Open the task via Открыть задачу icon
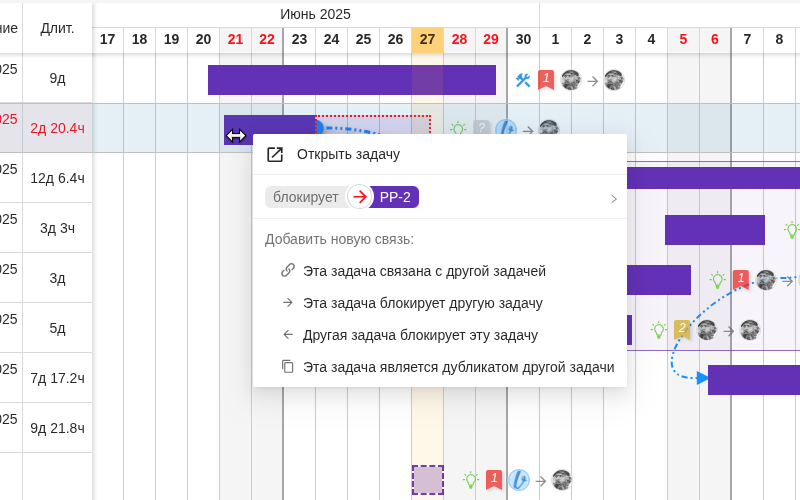 [274, 155]
